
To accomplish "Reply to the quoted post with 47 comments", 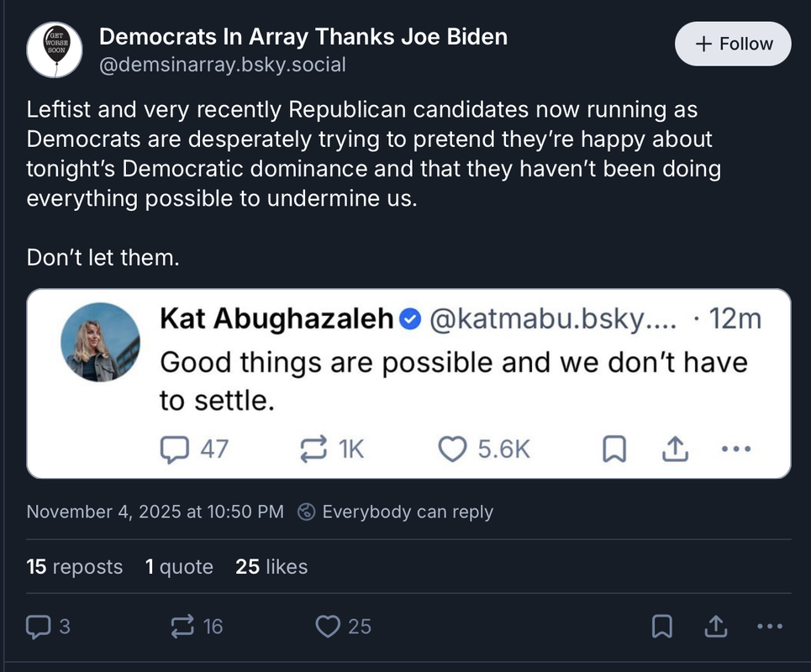I will (173, 449).
